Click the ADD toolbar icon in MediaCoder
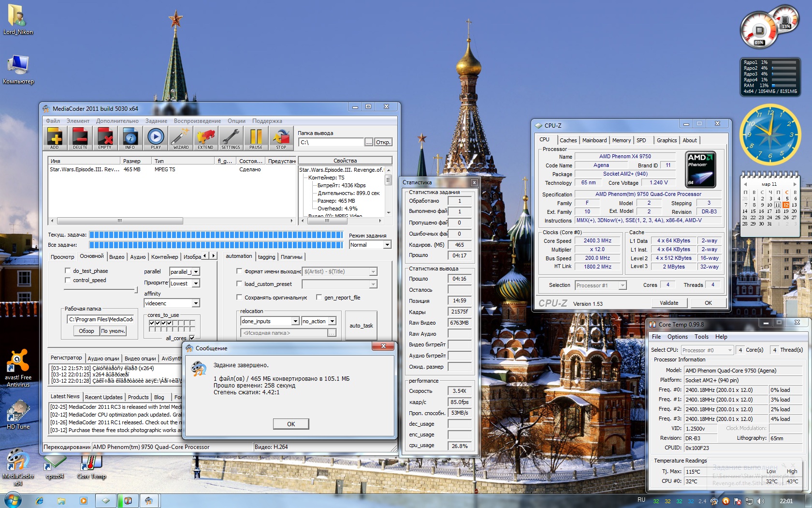The image size is (812, 508). coord(55,138)
